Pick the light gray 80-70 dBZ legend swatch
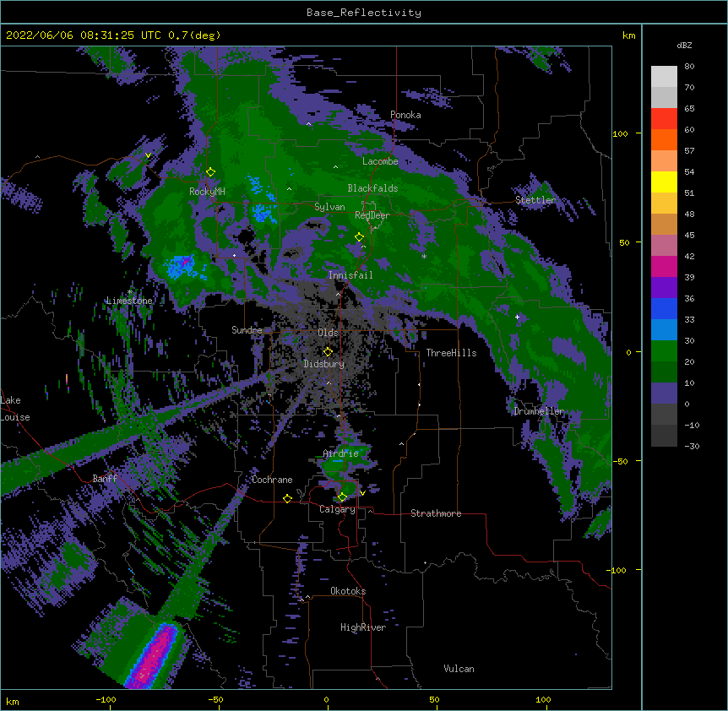 click(x=664, y=77)
